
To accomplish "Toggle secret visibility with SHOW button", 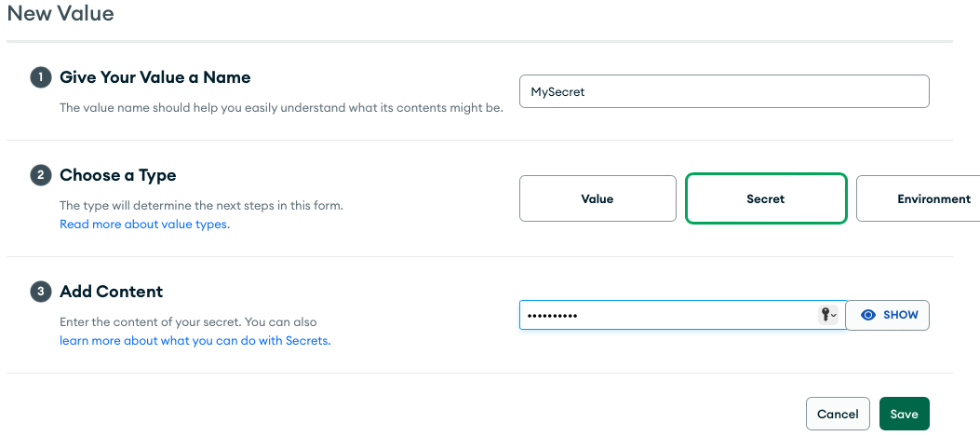I will click(888, 315).
